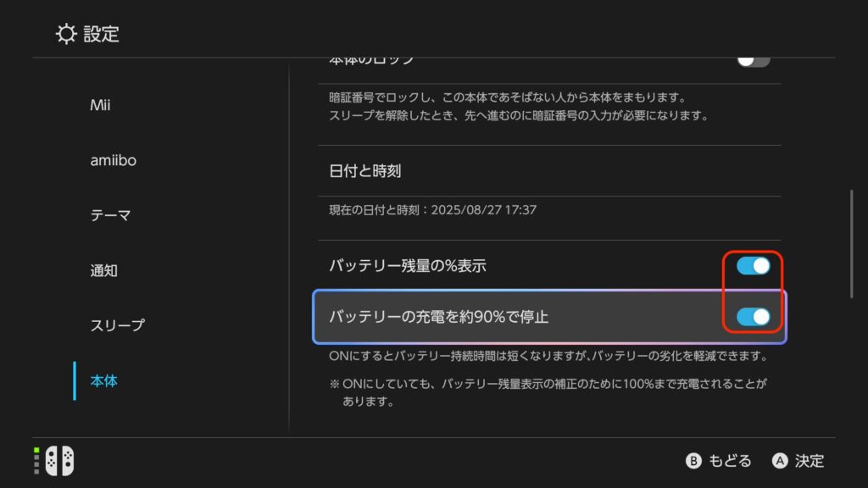868x488 pixels.
Task: Click the circled B button icon
Action: [693, 461]
